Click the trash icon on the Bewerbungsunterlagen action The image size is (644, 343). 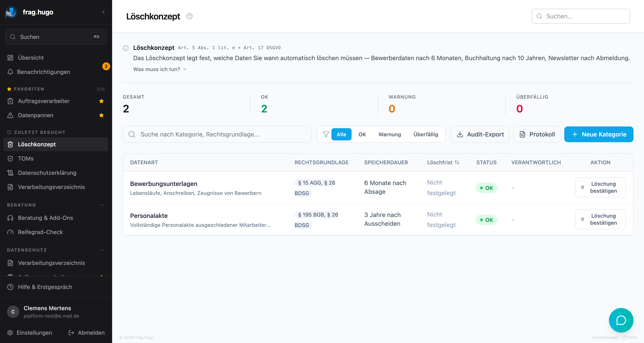[582, 187]
